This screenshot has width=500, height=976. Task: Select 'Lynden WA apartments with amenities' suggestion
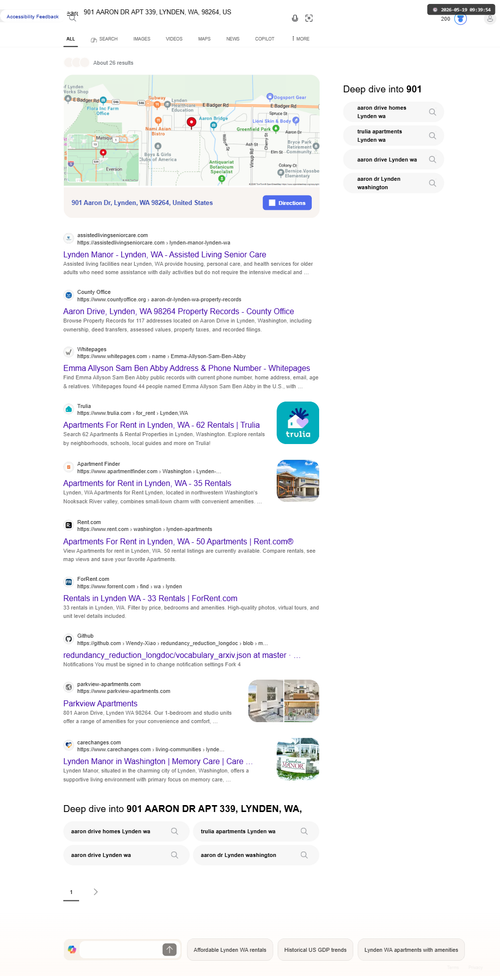pos(411,950)
